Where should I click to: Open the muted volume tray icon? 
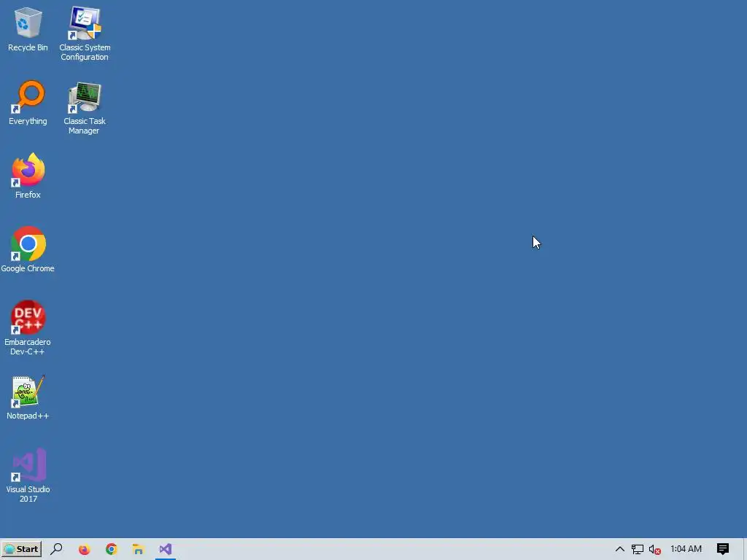[655, 550]
